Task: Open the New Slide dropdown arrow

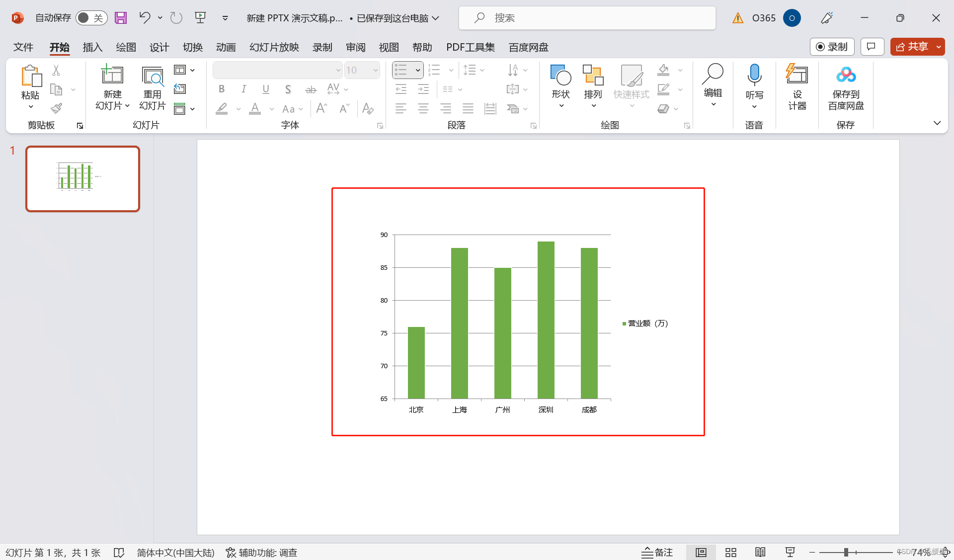Action: coord(127,106)
